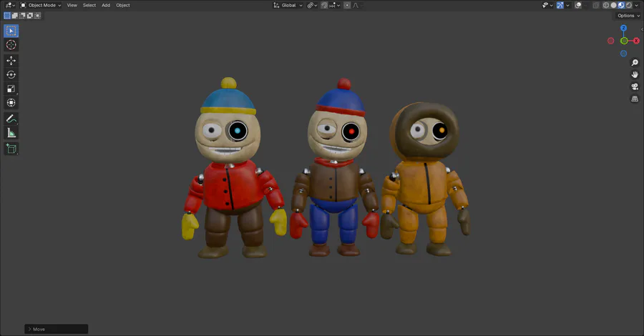Image resolution: width=644 pixels, height=336 pixels.
Task: Activate the 3D Cursor tool
Action: 11,45
